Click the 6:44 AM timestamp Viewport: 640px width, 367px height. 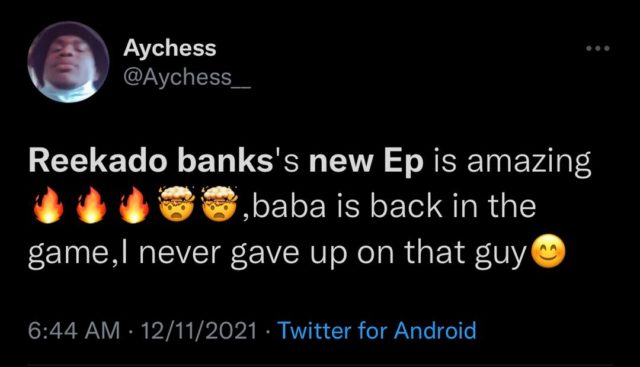coord(74,330)
